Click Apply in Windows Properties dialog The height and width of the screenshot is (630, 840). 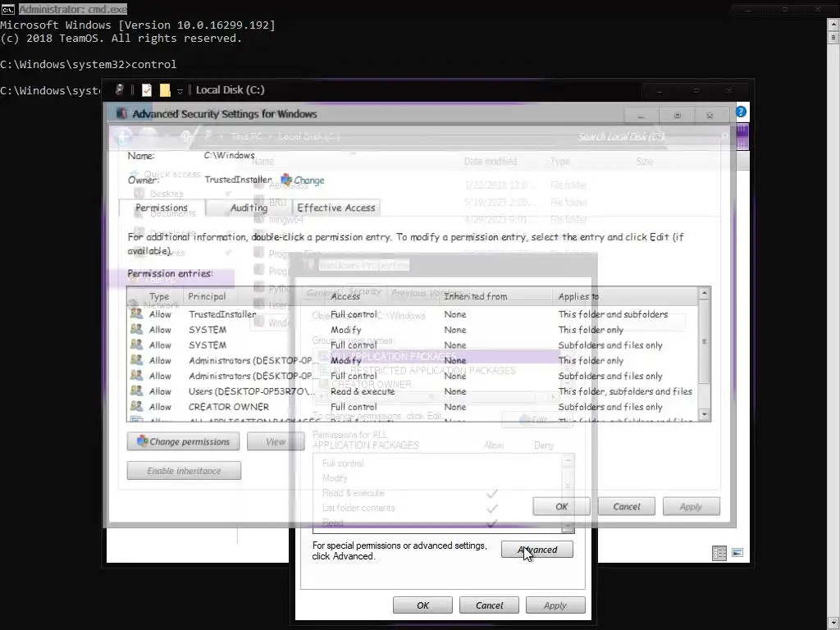(x=555, y=605)
